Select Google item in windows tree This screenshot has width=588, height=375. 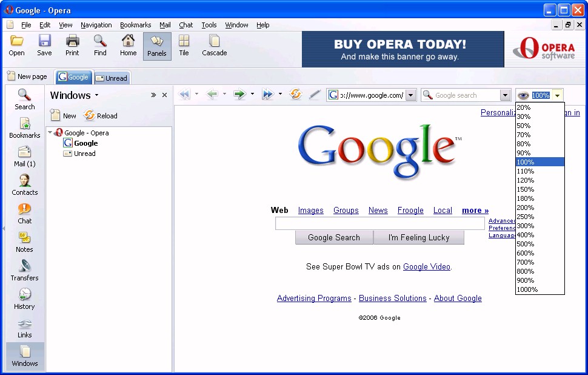tap(81, 143)
